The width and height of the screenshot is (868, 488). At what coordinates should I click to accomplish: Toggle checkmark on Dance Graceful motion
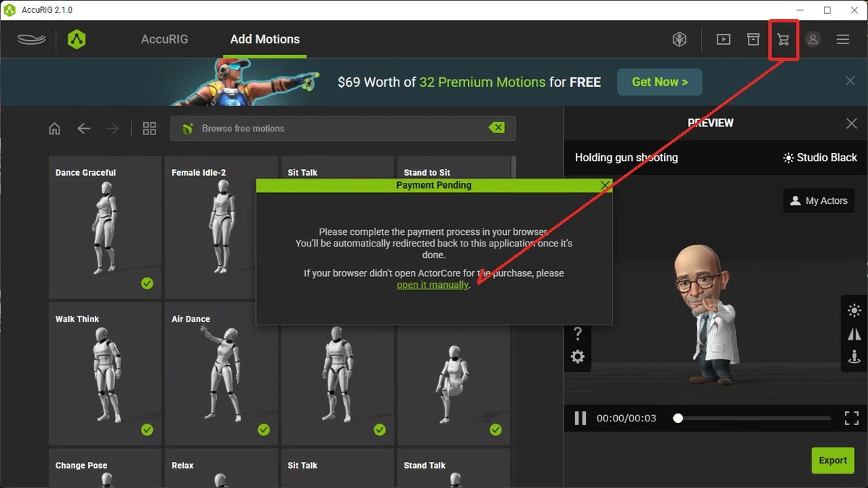click(x=148, y=283)
